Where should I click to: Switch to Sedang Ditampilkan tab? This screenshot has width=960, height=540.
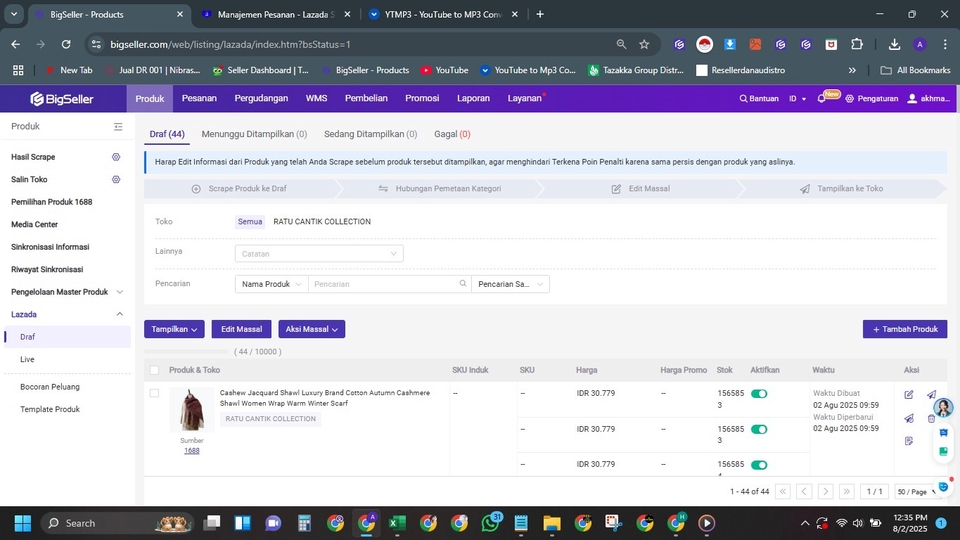[x=370, y=134]
